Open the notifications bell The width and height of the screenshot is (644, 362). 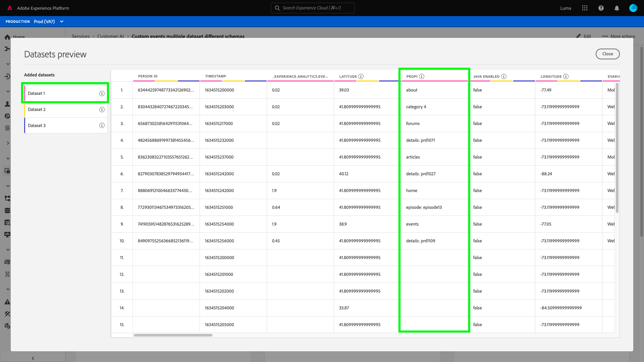pos(616,8)
